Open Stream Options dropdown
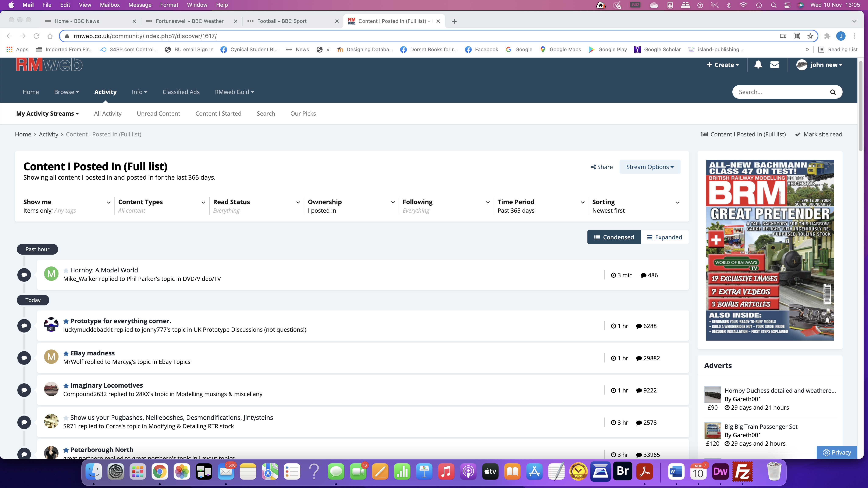 pyautogui.click(x=650, y=167)
